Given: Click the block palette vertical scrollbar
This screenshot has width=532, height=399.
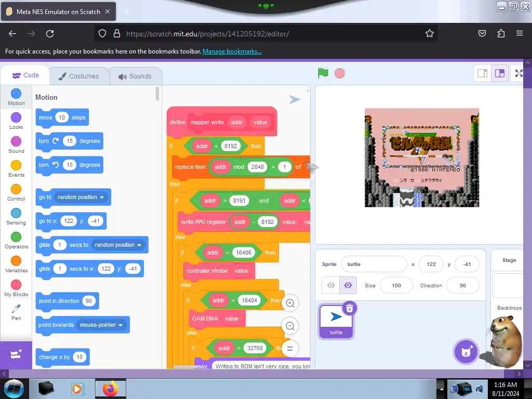Looking at the screenshot, I should [x=157, y=94].
